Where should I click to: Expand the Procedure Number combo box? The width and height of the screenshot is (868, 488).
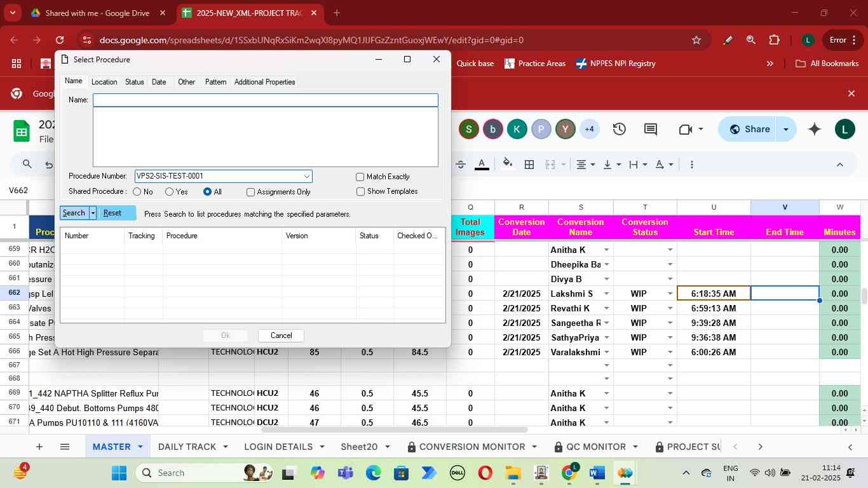(306, 177)
